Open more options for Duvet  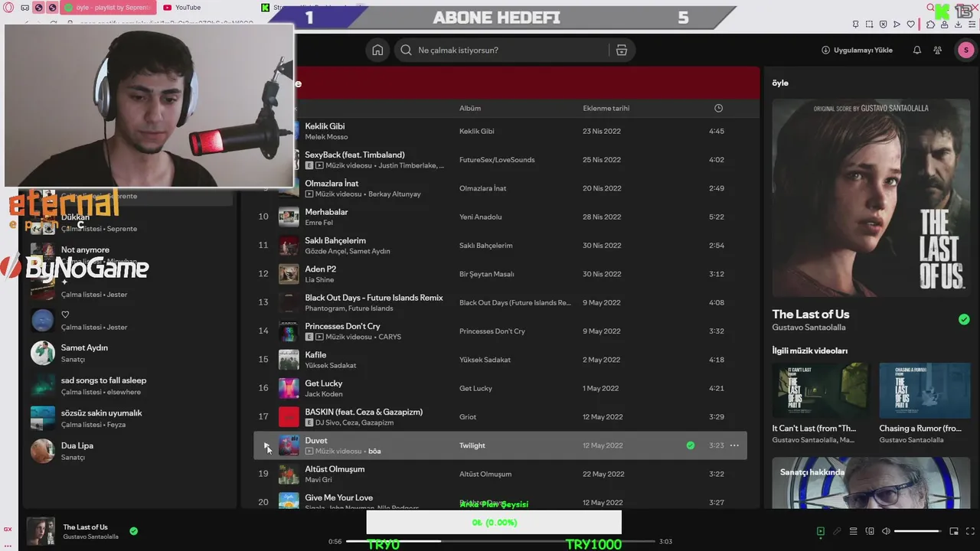734,445
